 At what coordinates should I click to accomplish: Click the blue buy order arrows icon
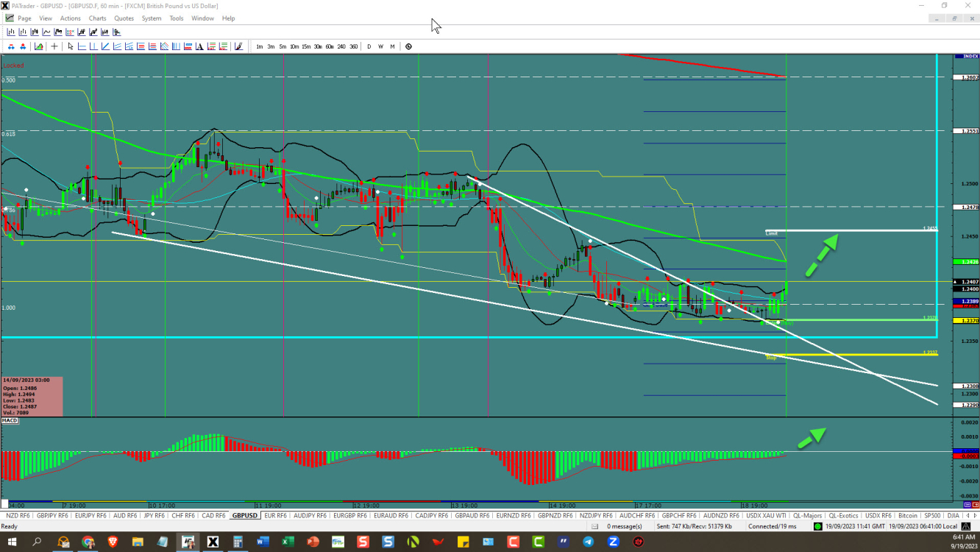click(11, 46)
